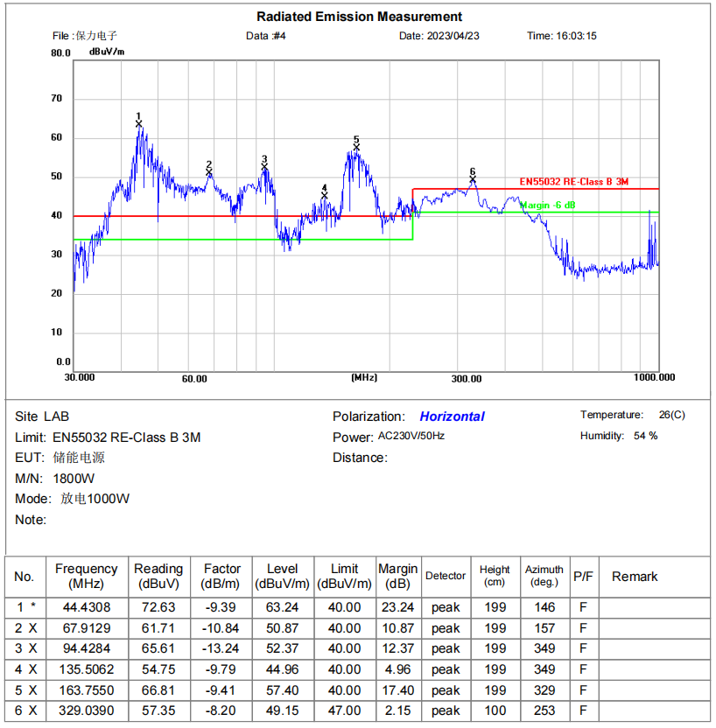Click the Frequency (MHz) column header
This screenshot has height=728, width=716.
pos(86,576)
